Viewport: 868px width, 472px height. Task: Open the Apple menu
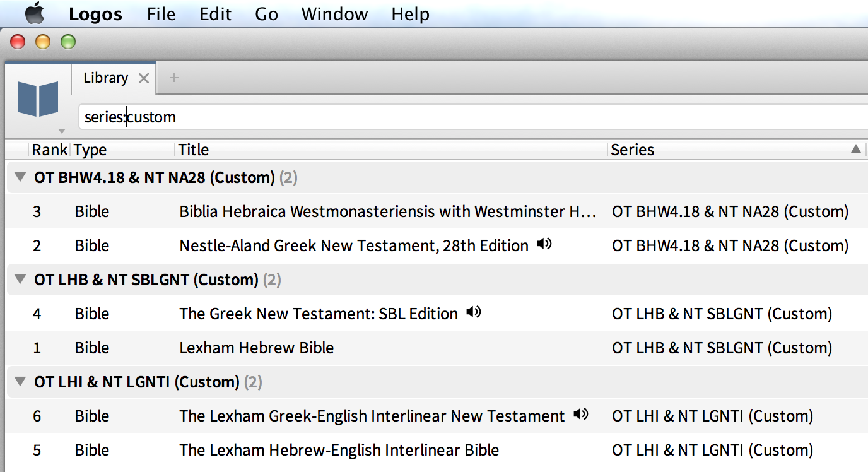pos(35,13)
